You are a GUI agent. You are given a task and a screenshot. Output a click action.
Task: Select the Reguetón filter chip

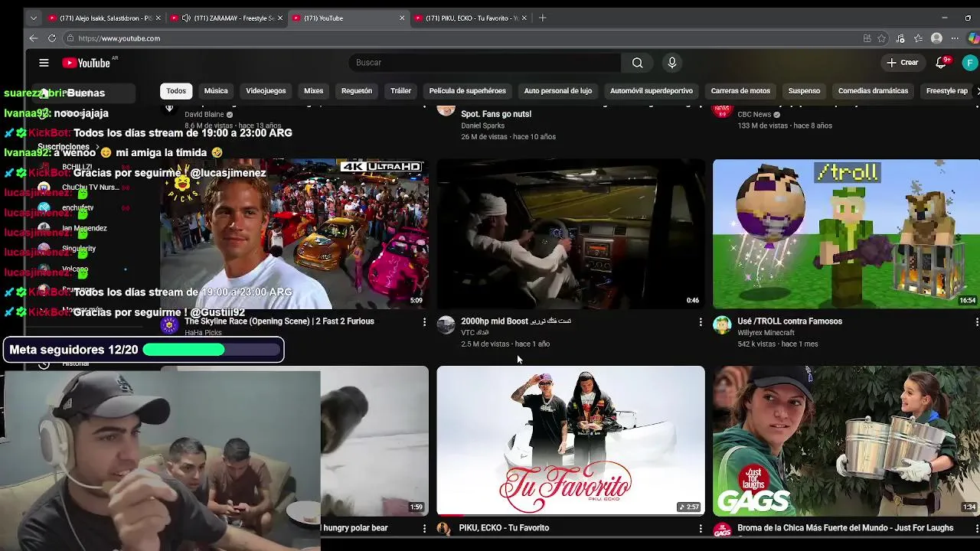coord(357,91)
